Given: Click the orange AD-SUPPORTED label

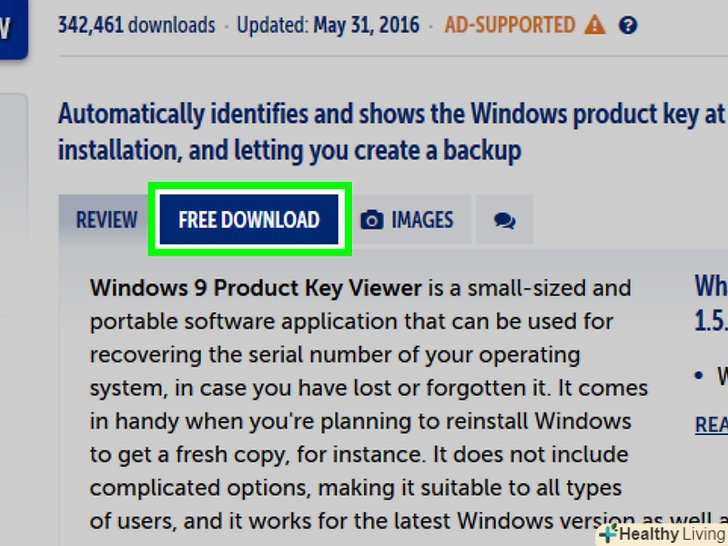Looking at the screenshot, I should [x=509, y=25].
